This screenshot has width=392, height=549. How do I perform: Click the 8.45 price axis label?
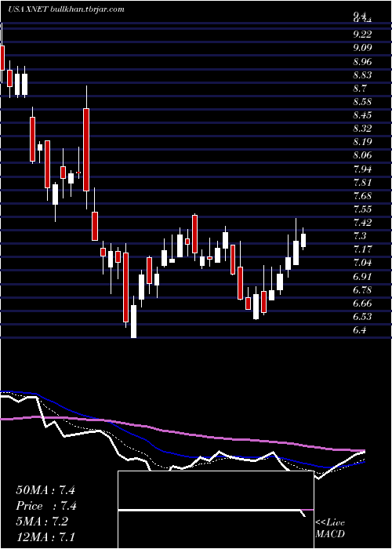(x=362, y=115)
